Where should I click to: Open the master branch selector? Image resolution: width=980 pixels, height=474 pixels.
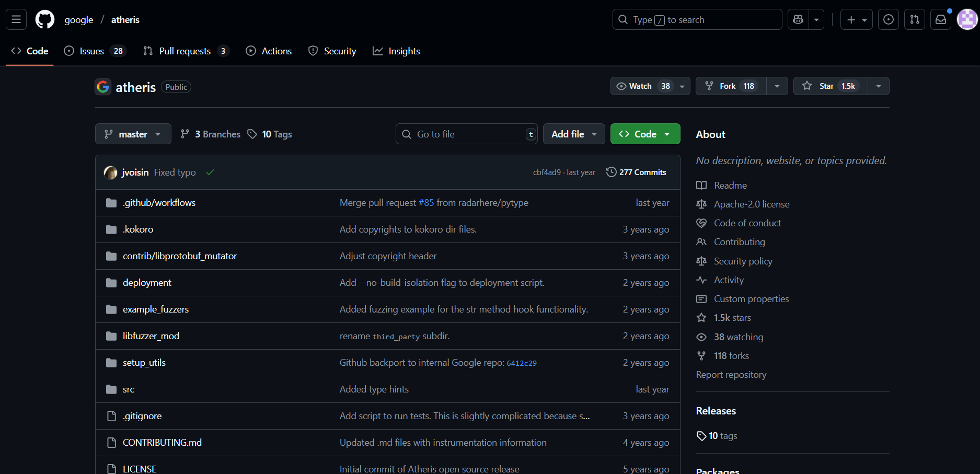pyautogui.click(x=133, y=134)
